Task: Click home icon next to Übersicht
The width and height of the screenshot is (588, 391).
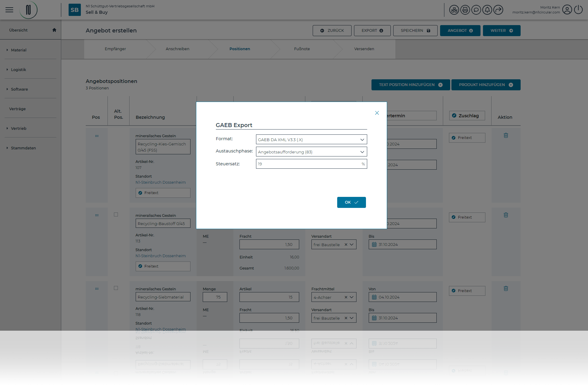Action: coord(54,30)
